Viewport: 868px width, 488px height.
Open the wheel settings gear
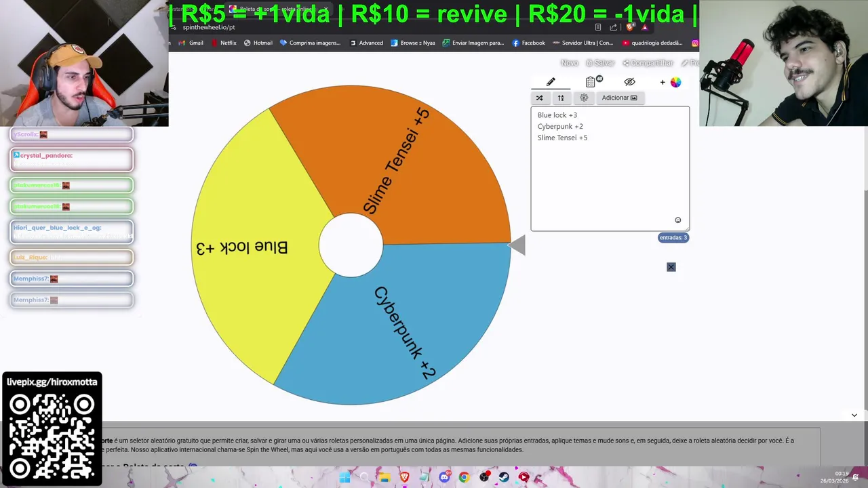pos(584,98)
